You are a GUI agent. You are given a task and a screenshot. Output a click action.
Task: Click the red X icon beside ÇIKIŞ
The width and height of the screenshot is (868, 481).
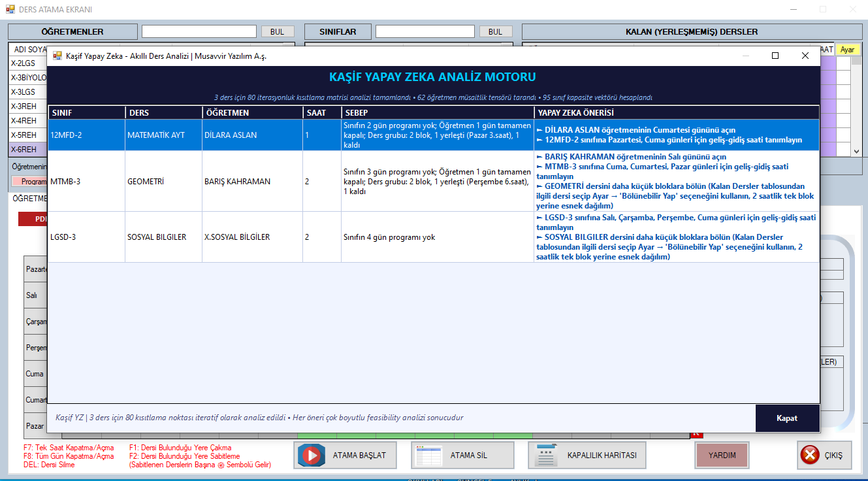click(x=810, y=455)
